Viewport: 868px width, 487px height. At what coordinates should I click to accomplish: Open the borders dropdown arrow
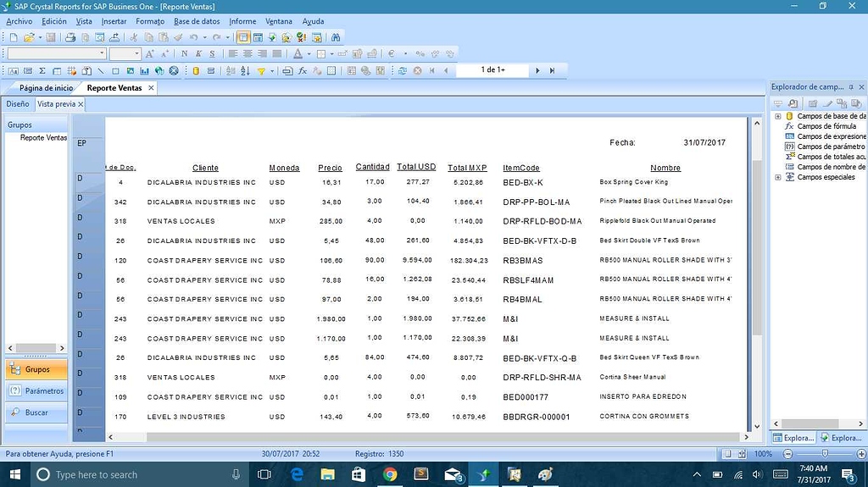coord(331,53)
